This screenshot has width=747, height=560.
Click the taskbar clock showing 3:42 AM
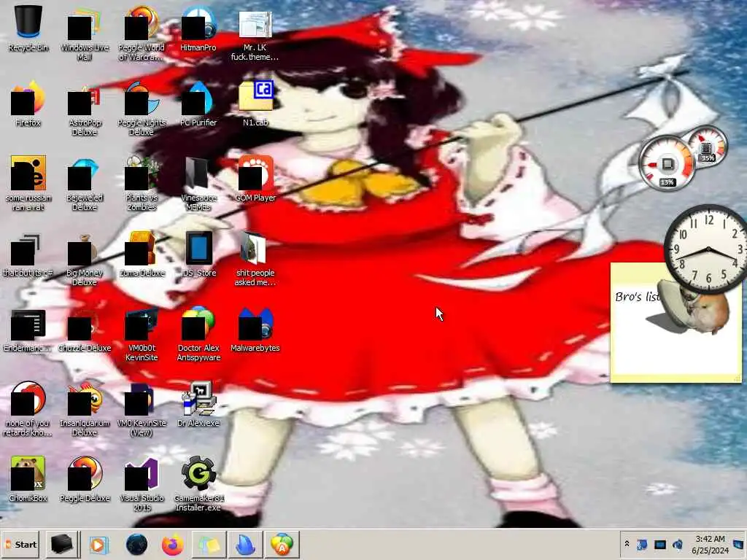pos(710,544)
